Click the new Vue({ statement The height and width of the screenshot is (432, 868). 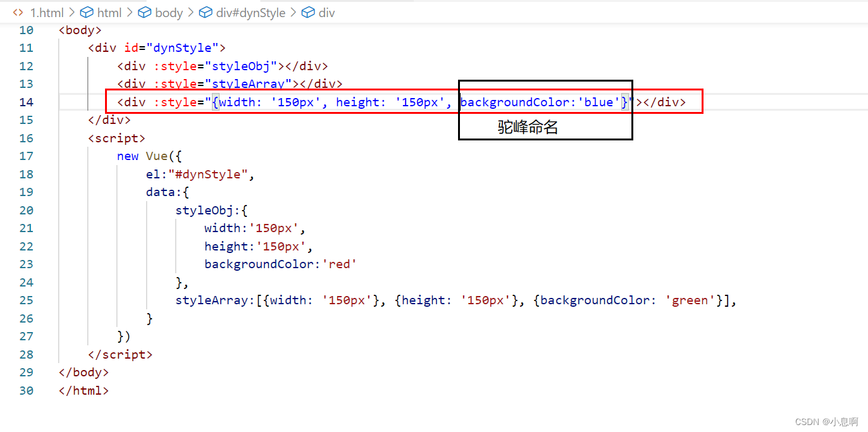pos(149,156)
